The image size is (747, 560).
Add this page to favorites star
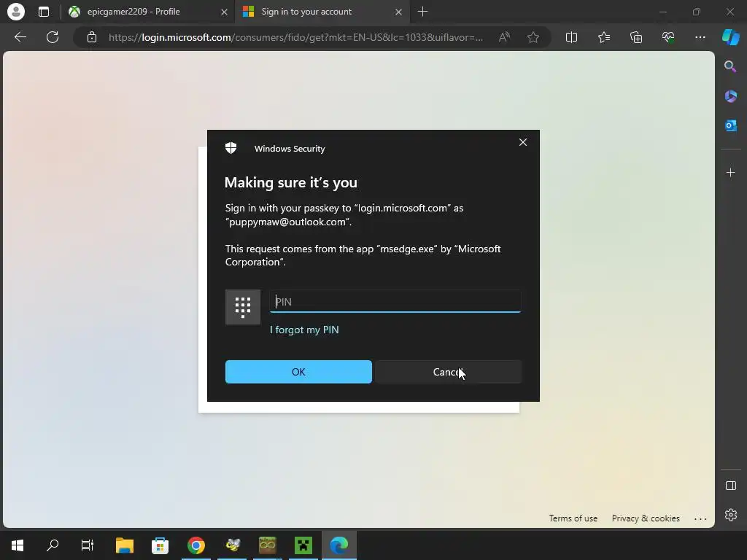point(533,37)
